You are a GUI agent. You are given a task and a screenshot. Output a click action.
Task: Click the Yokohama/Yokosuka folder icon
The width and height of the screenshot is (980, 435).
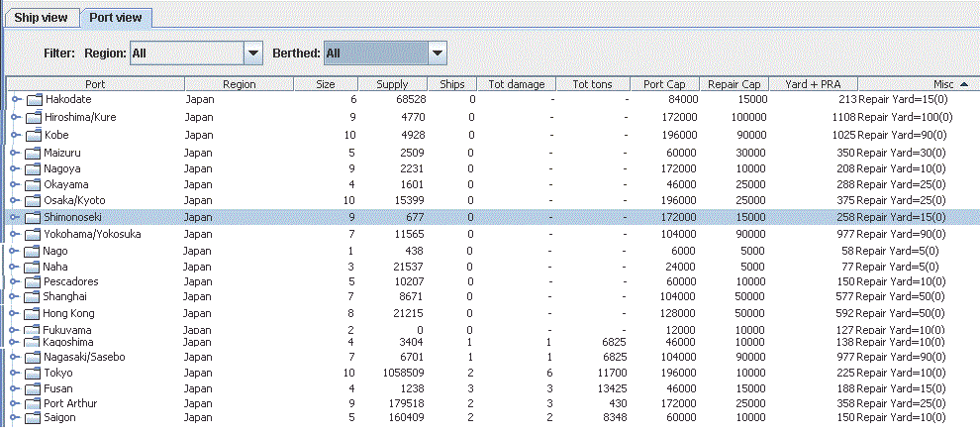(34, 234)
